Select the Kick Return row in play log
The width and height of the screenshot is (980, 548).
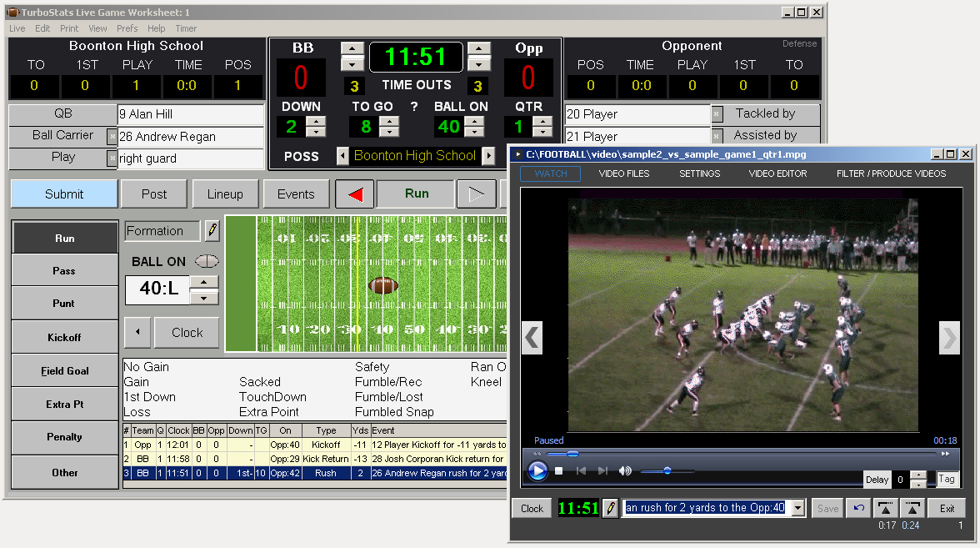point(315,459)
